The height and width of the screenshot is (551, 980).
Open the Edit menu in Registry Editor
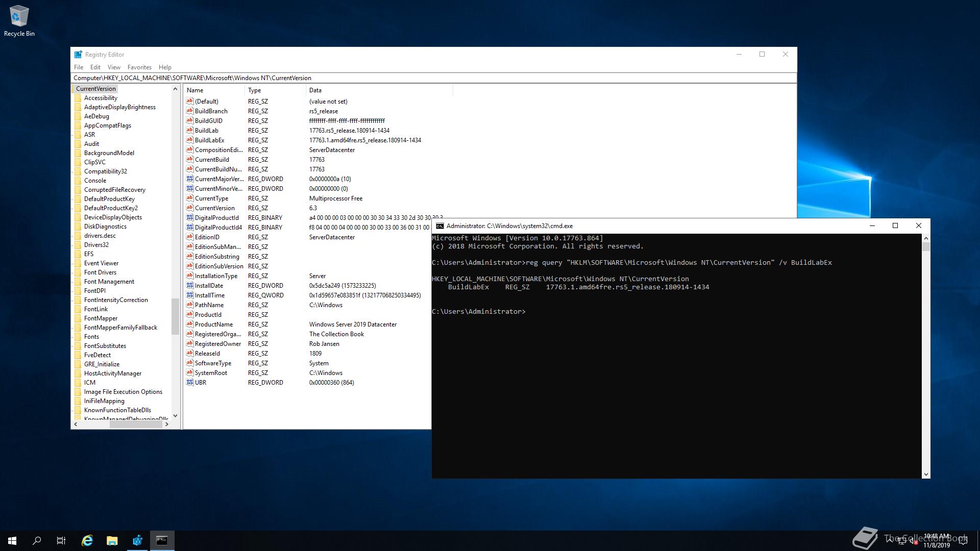click(x=95, y=67)
